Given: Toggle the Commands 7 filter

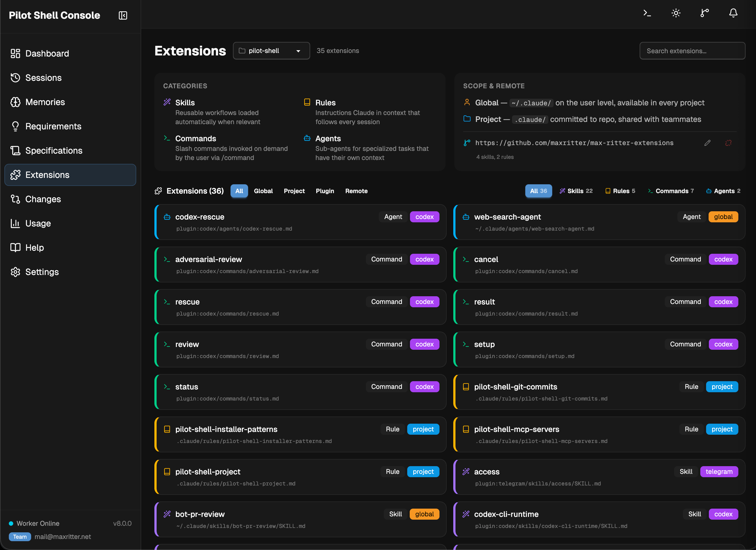Looking at the screenshot, I should (671, 191).
